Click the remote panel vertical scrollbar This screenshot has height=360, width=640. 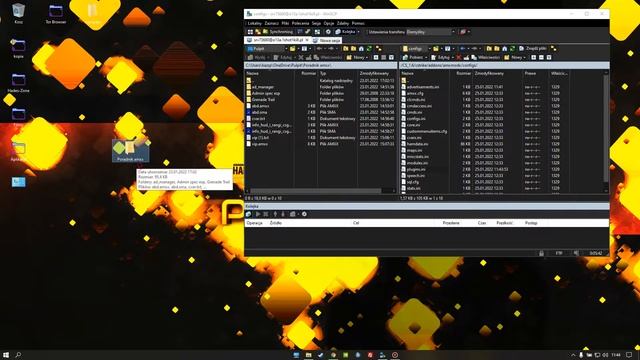[606, 129]
